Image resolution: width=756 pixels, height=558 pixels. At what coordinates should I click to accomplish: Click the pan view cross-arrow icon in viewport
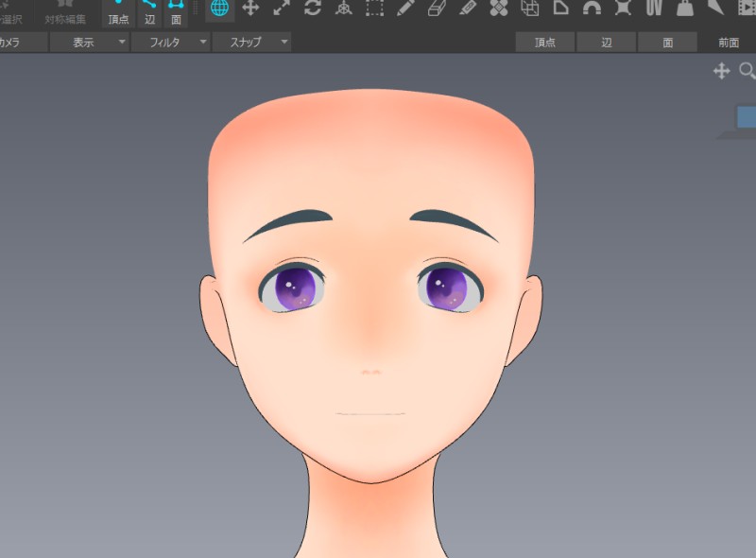point(721,71)
